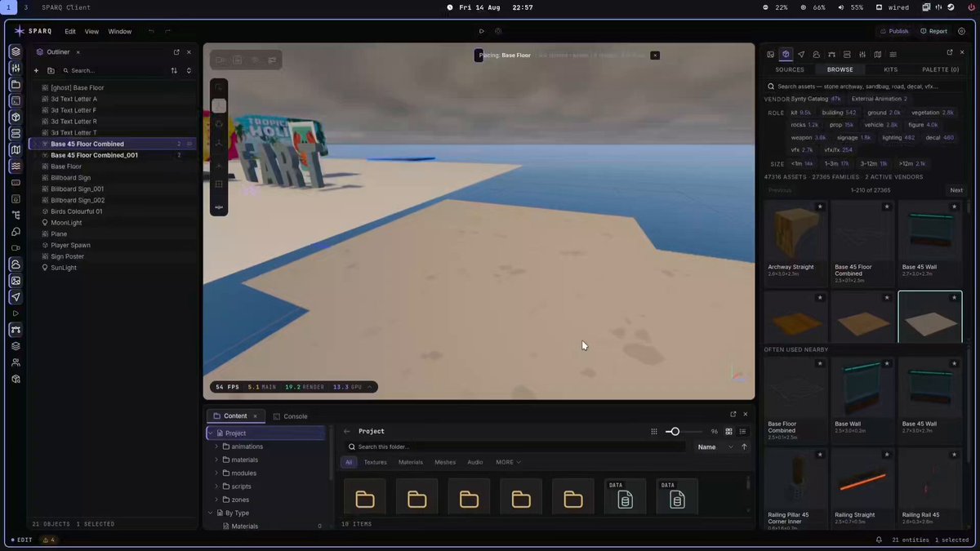Screen dimensions: 980x551
Task: Open the Edit menu
Action: coord(70,31)
